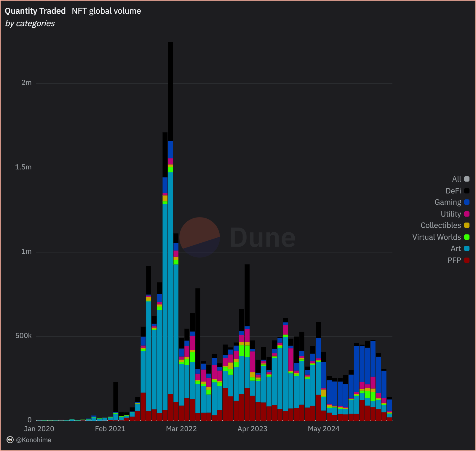Click the Gaming blue legend swatch
The height and width of the screenshot is (451, 476).
click(x=467, y=202)
